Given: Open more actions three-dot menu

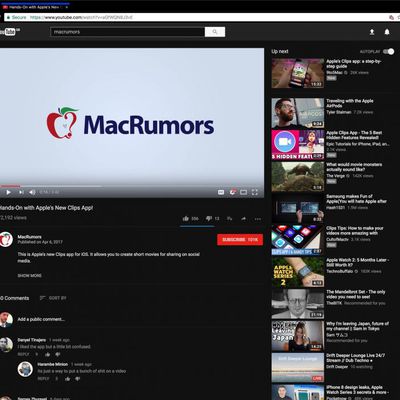Looking at the screenshot, I should (258, 219).
